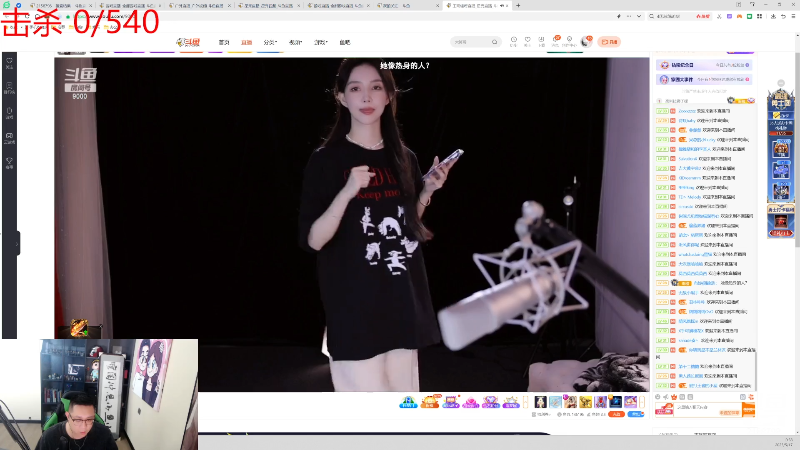Click the download client icon in the header
800x450 pixels.
point(541,41)
